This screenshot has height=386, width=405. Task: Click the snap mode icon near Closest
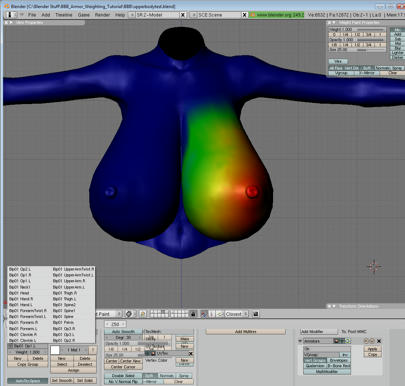[220, 314]
